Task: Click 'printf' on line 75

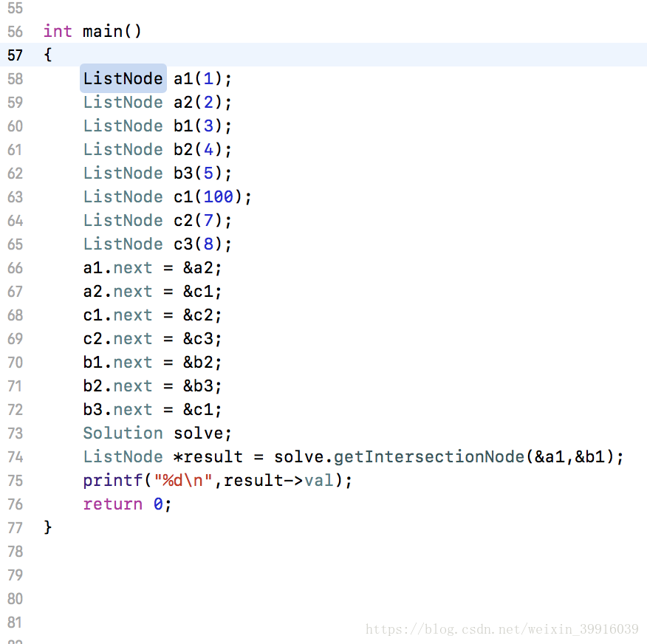Action: point(113,481)
